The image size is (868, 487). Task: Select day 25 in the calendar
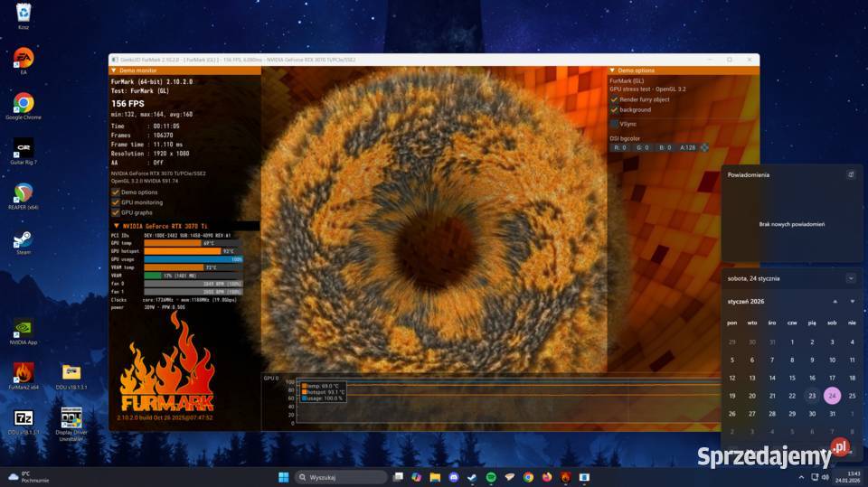[852, 396]
